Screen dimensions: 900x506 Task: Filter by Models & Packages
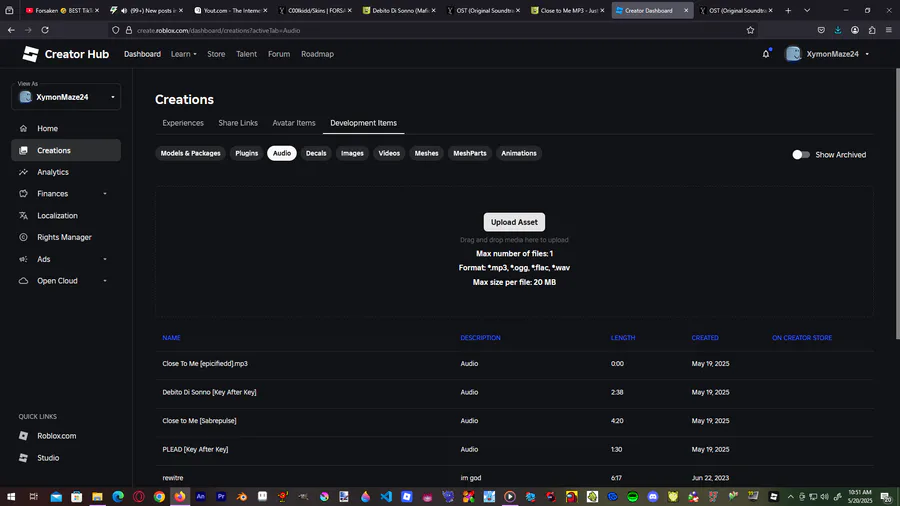(x=191, y=153)
